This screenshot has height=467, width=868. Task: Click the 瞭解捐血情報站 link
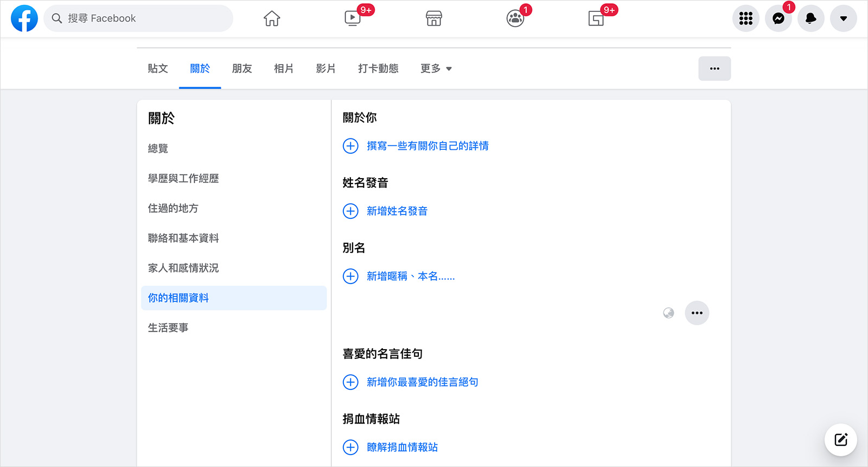tap(403, 447)
